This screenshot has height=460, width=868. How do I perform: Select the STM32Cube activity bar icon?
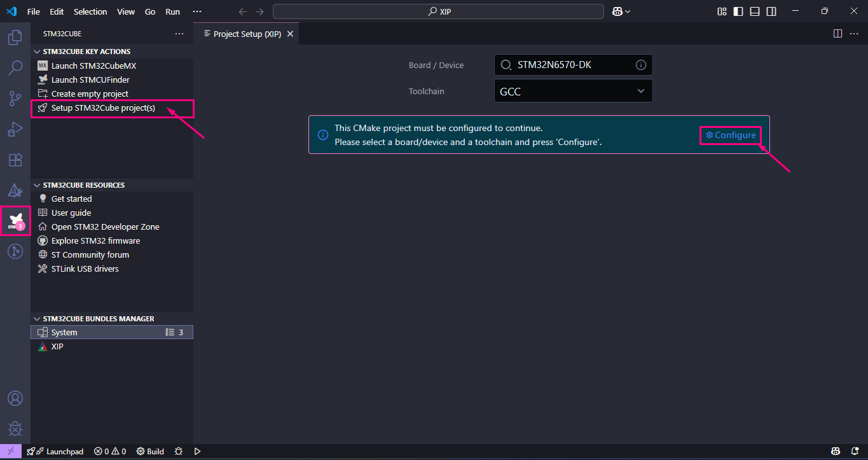15,221
